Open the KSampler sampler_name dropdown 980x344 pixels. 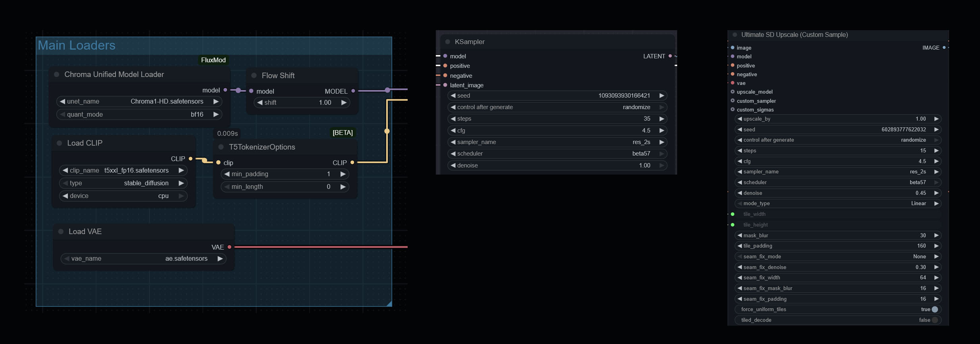tap(557, 142)
